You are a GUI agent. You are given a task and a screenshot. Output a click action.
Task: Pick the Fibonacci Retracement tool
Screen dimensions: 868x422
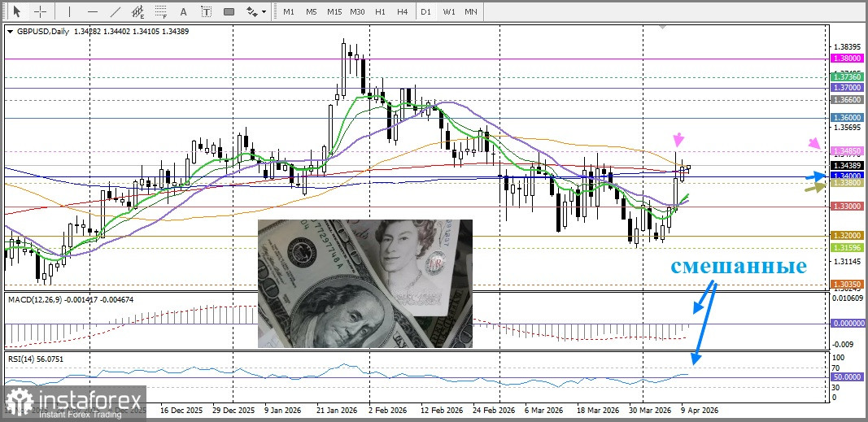click(161, 11)
